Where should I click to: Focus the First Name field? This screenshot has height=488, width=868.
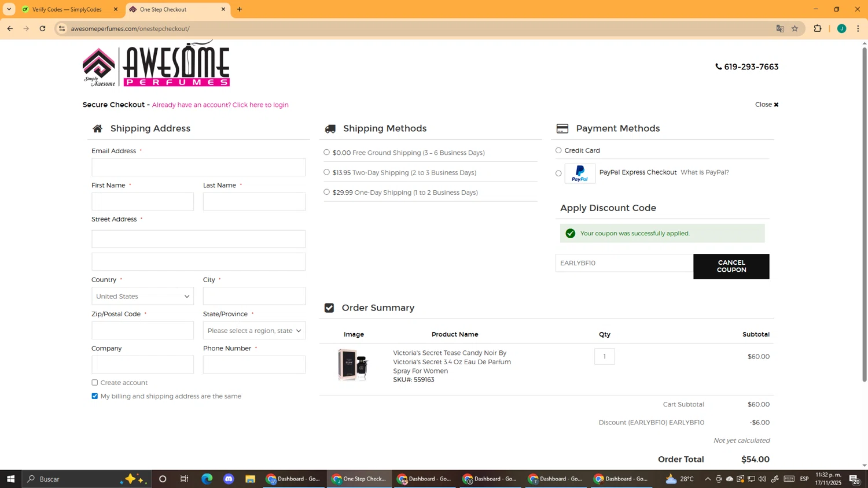click(142, 202)
